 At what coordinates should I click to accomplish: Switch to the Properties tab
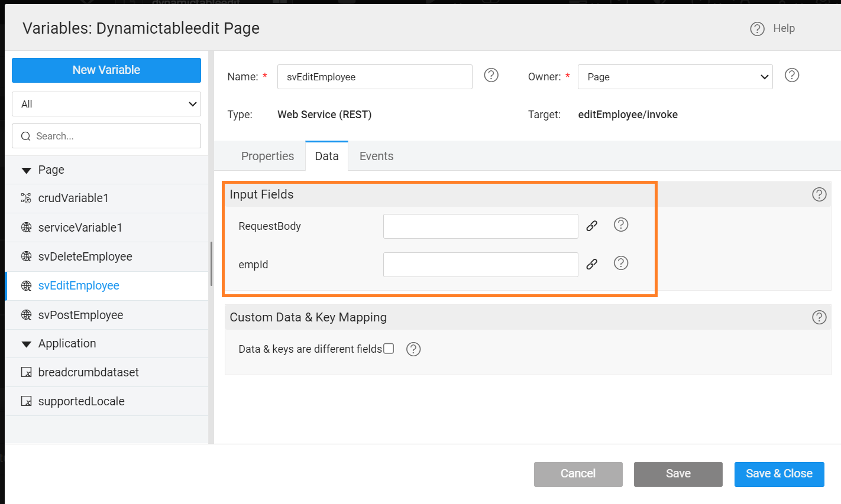coord(267,156)
